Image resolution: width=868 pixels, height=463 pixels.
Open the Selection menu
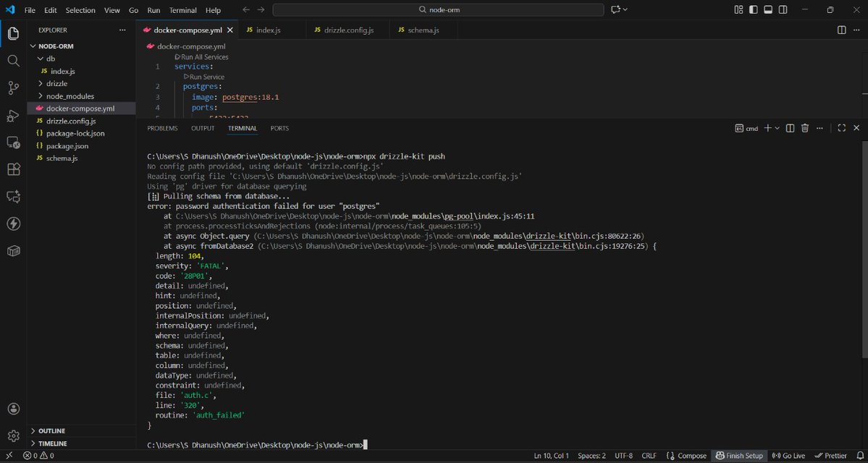coord(80,10)
